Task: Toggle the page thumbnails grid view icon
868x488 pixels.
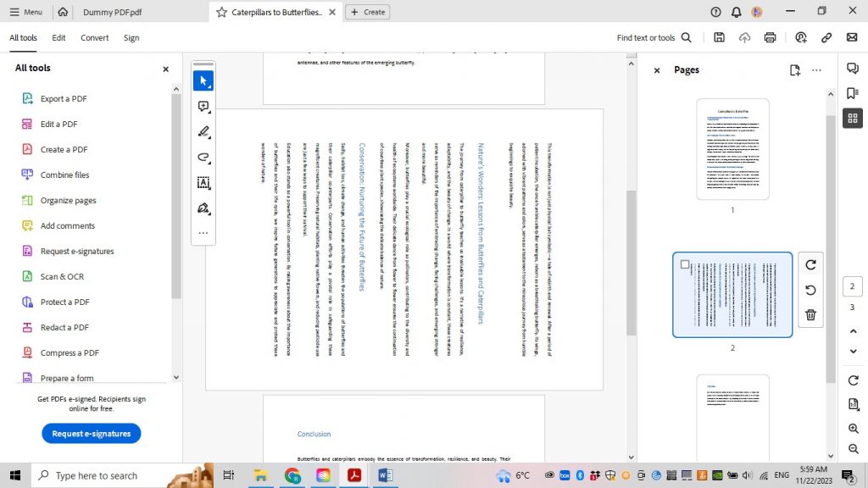Action: click(852, 118)
